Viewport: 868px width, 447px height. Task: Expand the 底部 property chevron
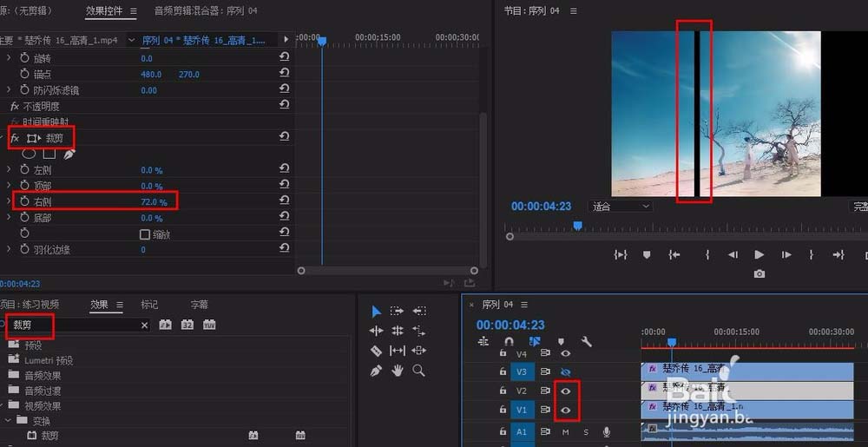coord(9,217)
